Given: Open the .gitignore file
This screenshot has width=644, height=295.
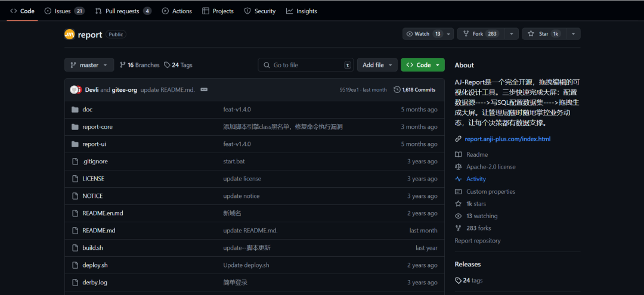Looking at the screenshot, I should click(x=95, y=162).
